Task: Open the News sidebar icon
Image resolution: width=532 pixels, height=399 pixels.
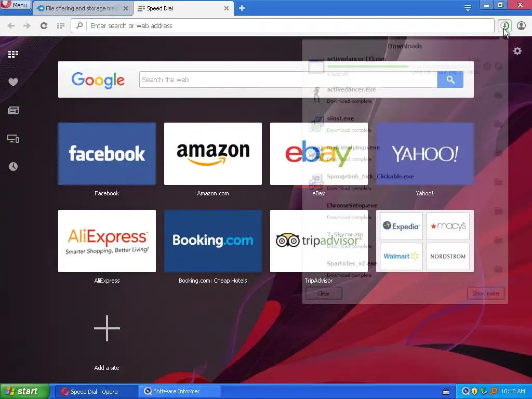Action: coord(13,110)
